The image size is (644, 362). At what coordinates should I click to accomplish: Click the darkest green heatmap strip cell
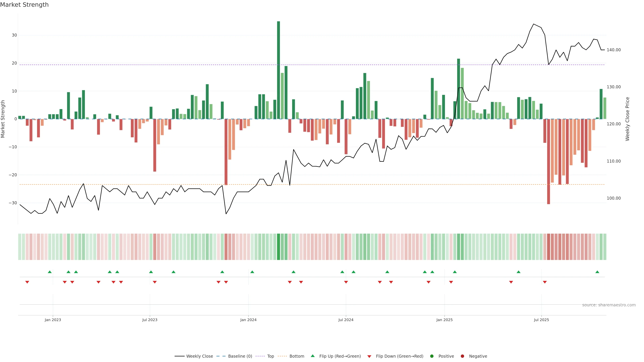279,247
